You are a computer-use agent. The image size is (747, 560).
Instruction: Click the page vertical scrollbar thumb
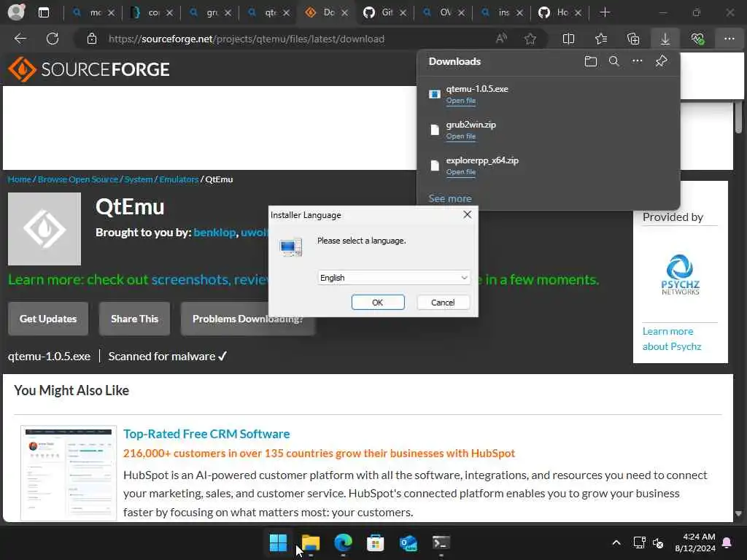pyautogui.click(x=738, y=117)
